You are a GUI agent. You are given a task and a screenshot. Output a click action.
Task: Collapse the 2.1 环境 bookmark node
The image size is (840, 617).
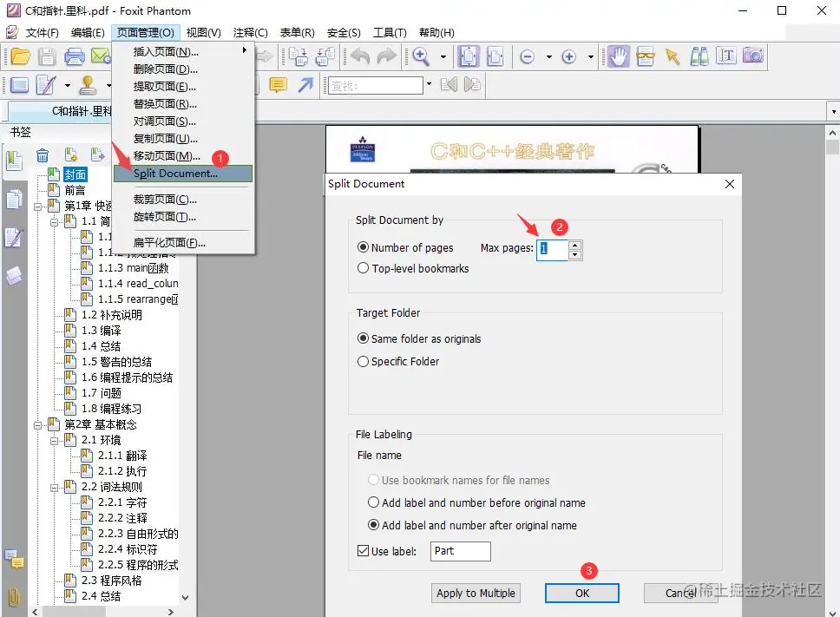[x=54, y=442]
